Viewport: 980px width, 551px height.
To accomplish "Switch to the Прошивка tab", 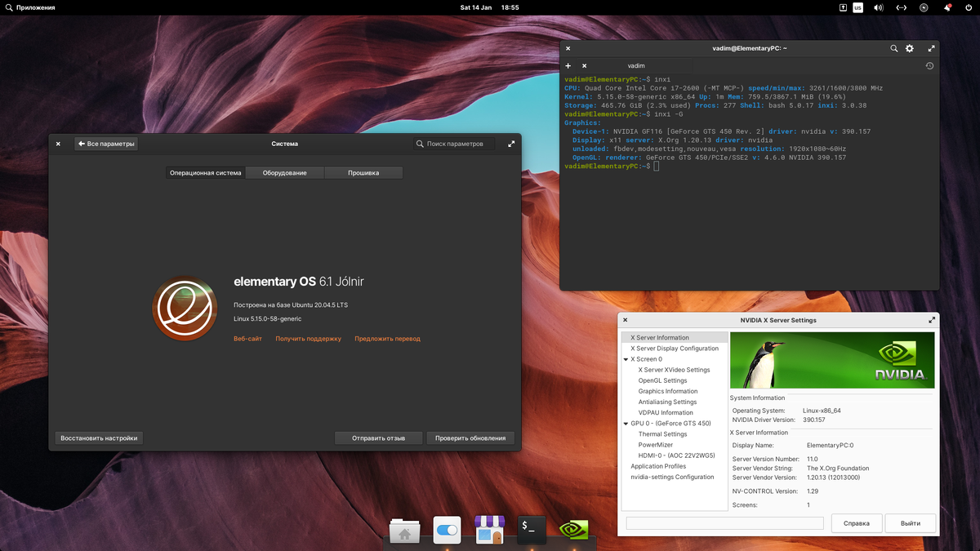I will pyautogui.click(x=363, y=173).
